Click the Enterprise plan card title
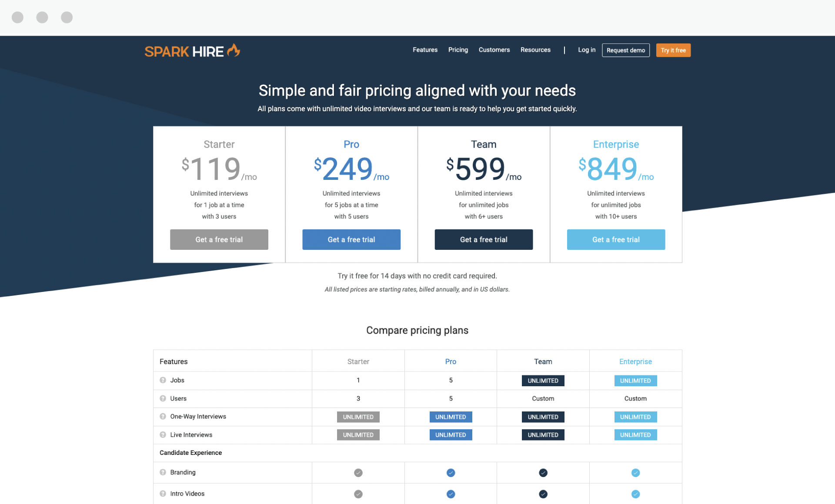The width and height of the screenshot is (835, 504). 616,144
